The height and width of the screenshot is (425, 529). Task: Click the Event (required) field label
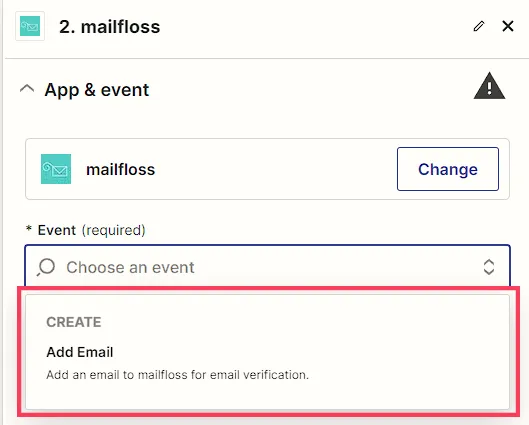[x=91, y=230]
